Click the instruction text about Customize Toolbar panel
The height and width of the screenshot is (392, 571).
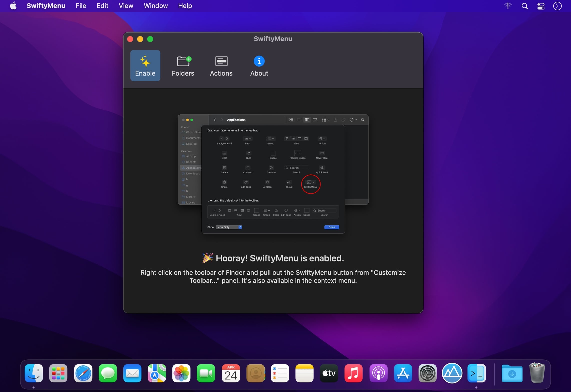[x=273, y=276]
